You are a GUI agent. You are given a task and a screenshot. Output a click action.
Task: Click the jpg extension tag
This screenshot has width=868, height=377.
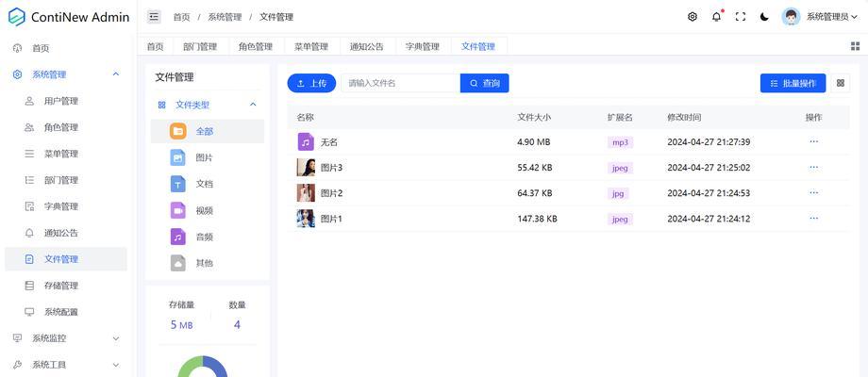(x=618, y=193)
